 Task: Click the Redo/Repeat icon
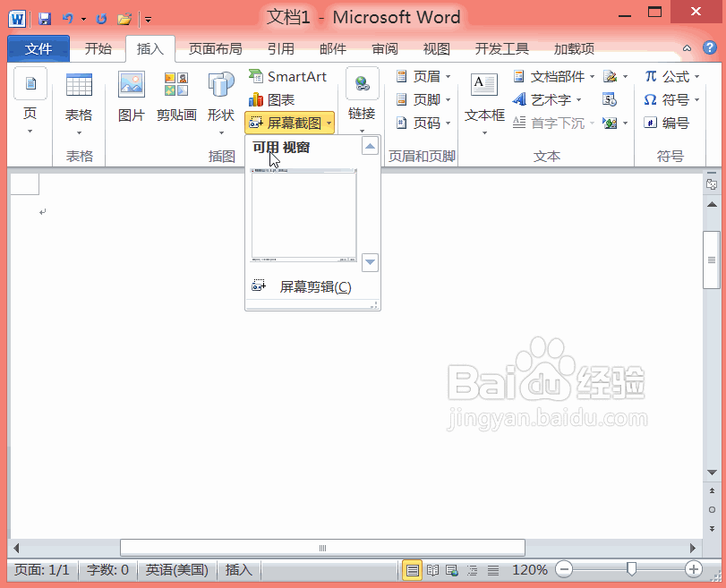[101, 19]
